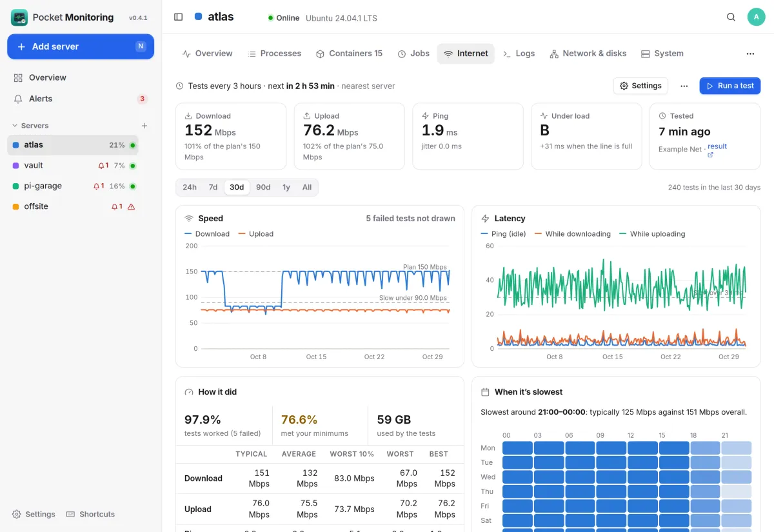The height and width of the screenshot is (532, 774).
Task: Click the 97.9% tests worked value
Action: point(203,420)
